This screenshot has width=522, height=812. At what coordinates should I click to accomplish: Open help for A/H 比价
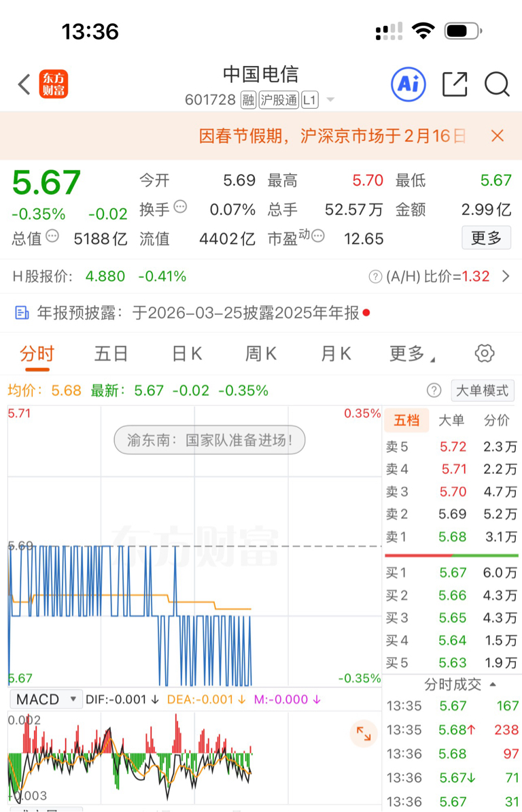pyautogui.click(x=375, y=277)
